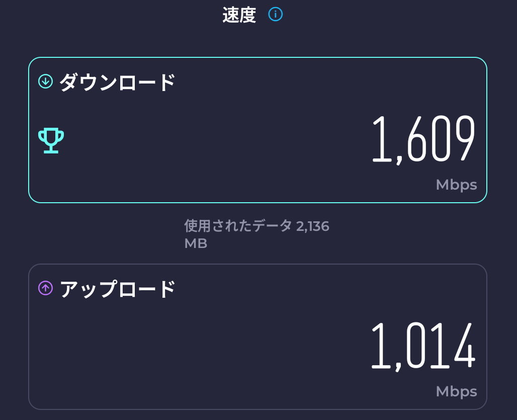Click the 速度 heading text

[x=239, y=15]
